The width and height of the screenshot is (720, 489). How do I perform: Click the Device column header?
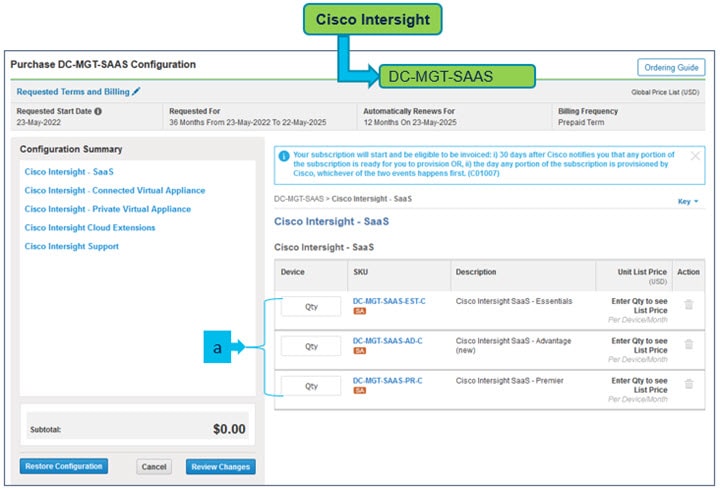pyautogui.click(x=292, y=272)
